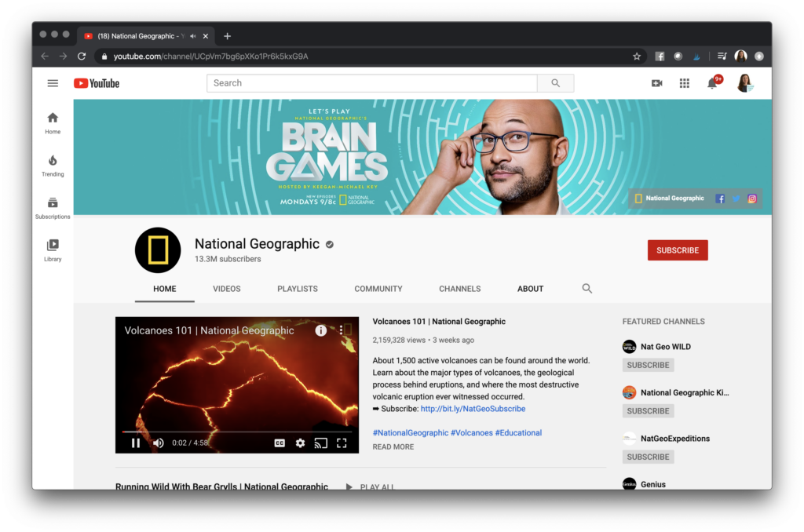The image size is (804, 532).
Task: Open the hamburger menu to collapse sidebar
Action: tap(53, 82)
